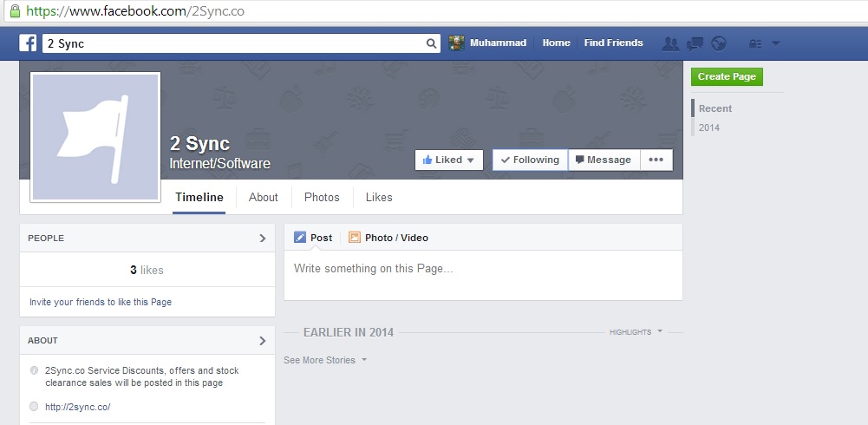Image resolution: width=868 pixels, height=425 pixels.
Task: Toggle the Liked button
Action: 449,160
